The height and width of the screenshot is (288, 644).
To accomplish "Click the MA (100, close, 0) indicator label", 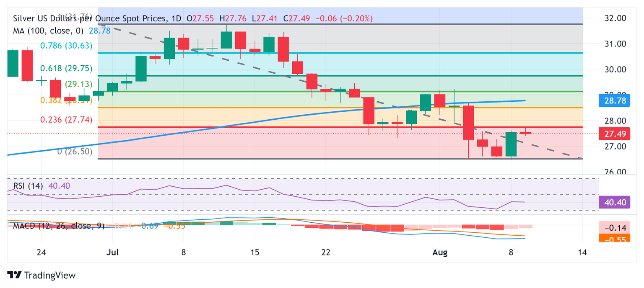I will (x=48, y=31).
